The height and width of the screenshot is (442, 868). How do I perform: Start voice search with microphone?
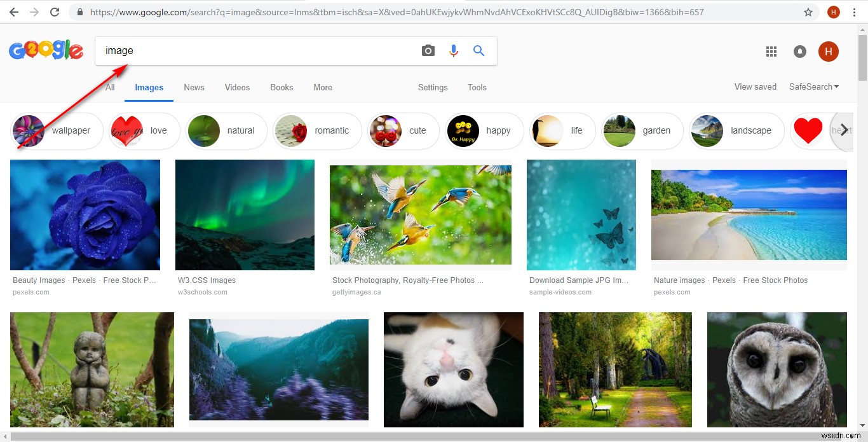click(x=454, y=51)
